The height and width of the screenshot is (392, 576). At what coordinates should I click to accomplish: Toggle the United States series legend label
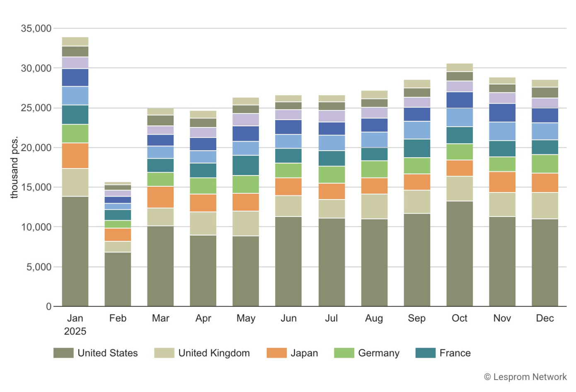pos(107,353)
